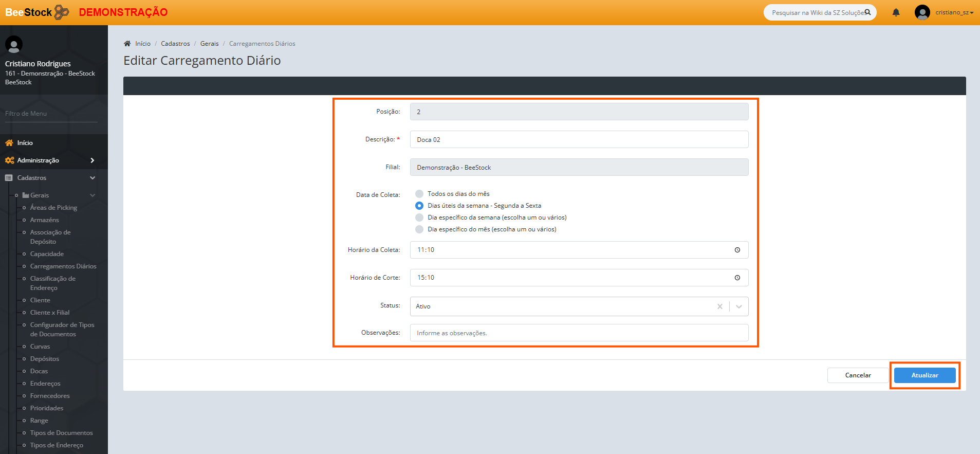This screenshot has width=980, height=454.
Task: Clear the Status field using the X icon
Action: pos(719,306)
